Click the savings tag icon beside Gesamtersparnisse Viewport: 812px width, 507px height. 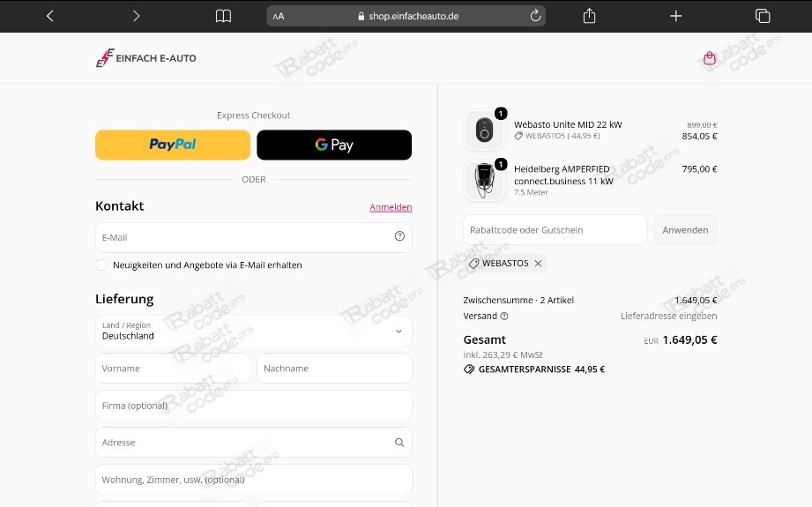469,369
